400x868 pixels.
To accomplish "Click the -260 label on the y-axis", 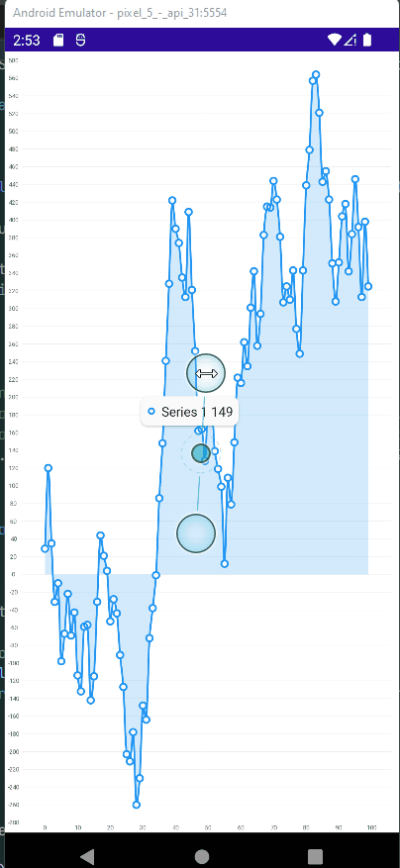I will (x=13, y=805).
